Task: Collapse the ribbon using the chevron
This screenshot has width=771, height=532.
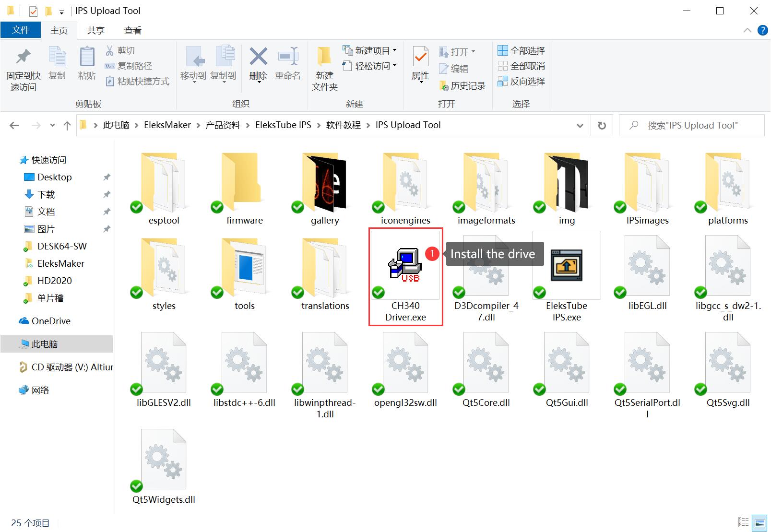Action: pos(747,30)
